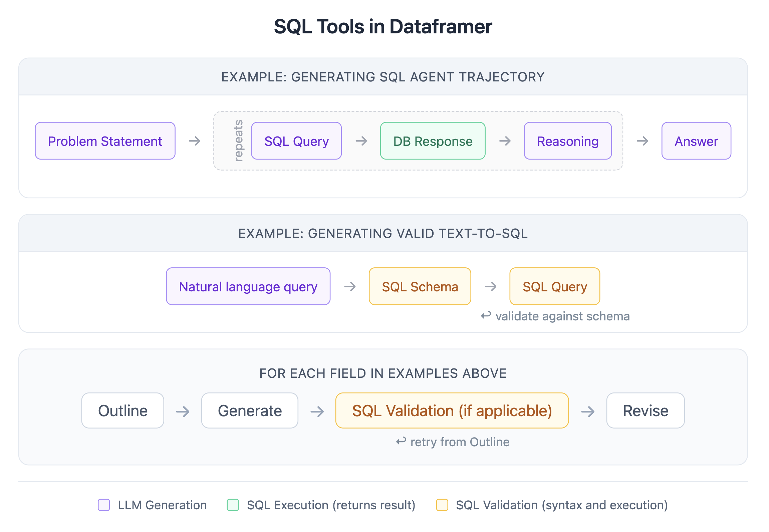769x532 pixels.
Task: Click the Answer node
Action: tap(696, 141)
